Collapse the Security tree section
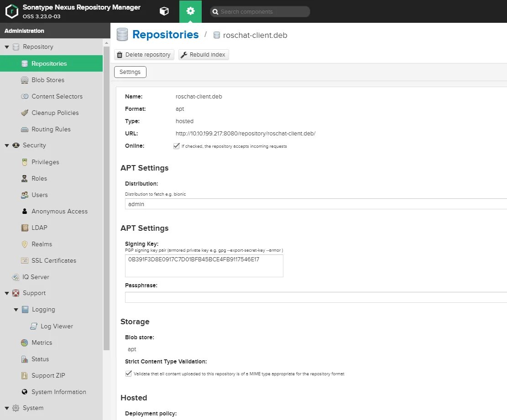The height and width of the screenshot is (420, 507). (7, 146)
